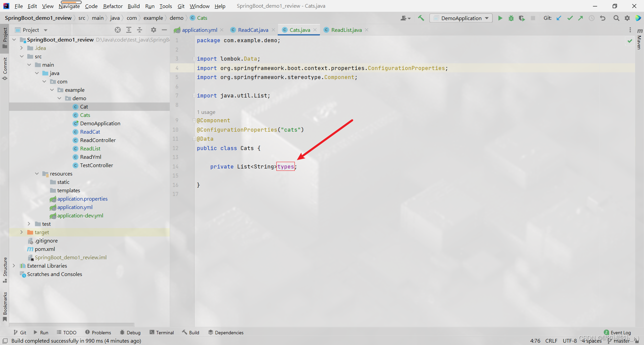Fold the import block at line 3
This screenshot has height=345, width=644.
click(194, 59)
